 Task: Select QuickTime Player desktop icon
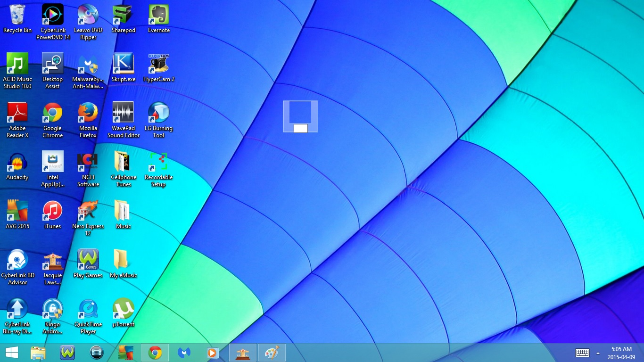pyautogui.click(x=88, y=316)
